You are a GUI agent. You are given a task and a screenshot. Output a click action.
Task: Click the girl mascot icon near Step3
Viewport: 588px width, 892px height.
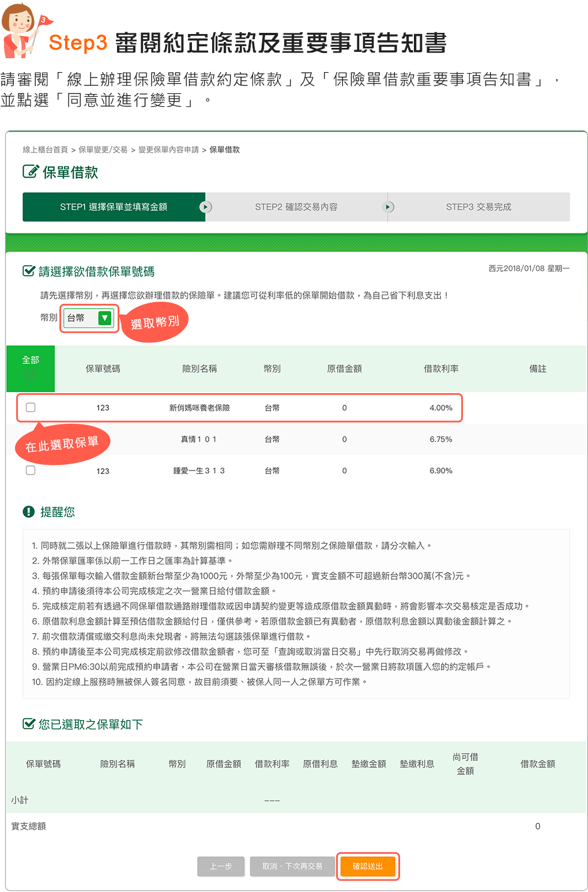26,30
